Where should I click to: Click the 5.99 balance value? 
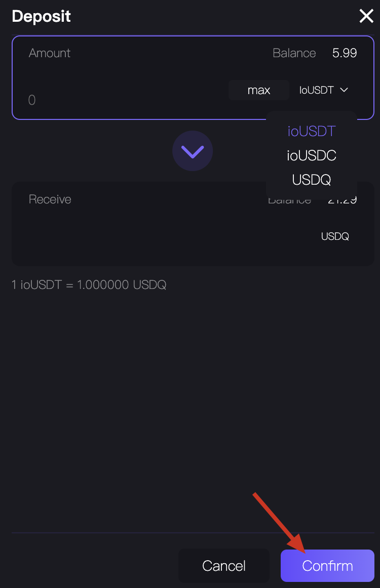(x=345, y=53)
